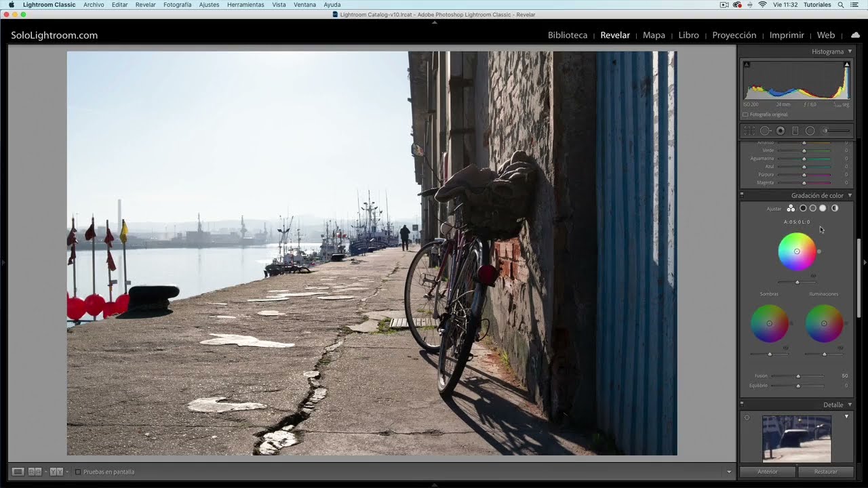The width and height of the screenshot is (868, 488).
Task: Switch to the Web module
Action: pos(826,35)
